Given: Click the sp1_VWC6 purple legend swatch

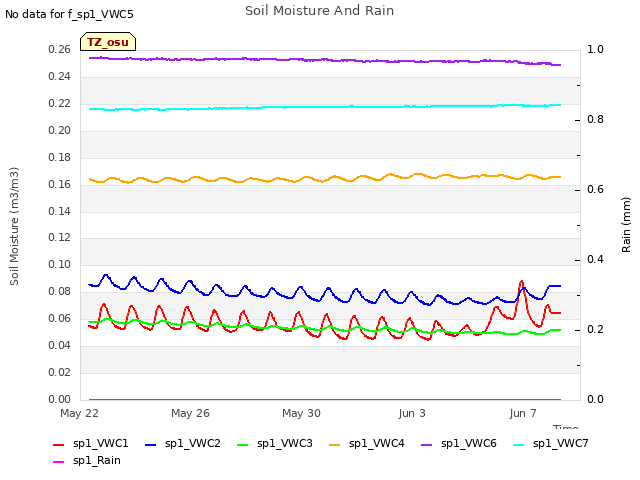Looking at the screenshot, I should (x=427, y=444).
